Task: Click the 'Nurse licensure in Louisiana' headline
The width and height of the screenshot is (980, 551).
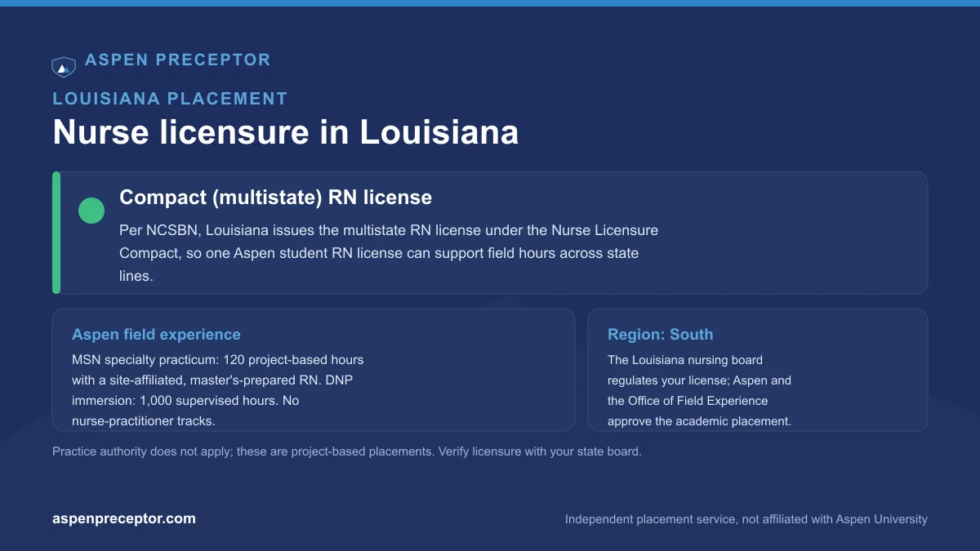Action: [x=286, y=132]
